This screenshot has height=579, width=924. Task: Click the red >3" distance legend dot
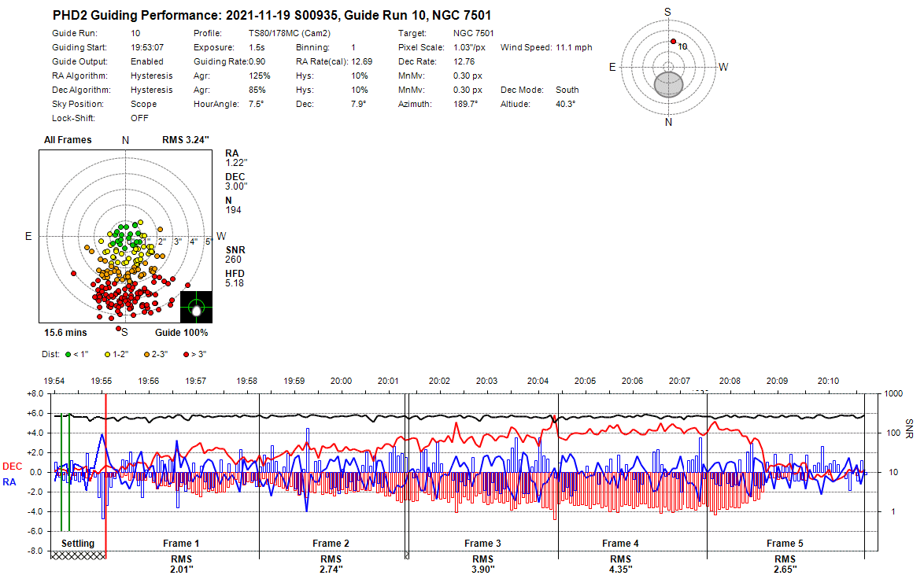187,355
